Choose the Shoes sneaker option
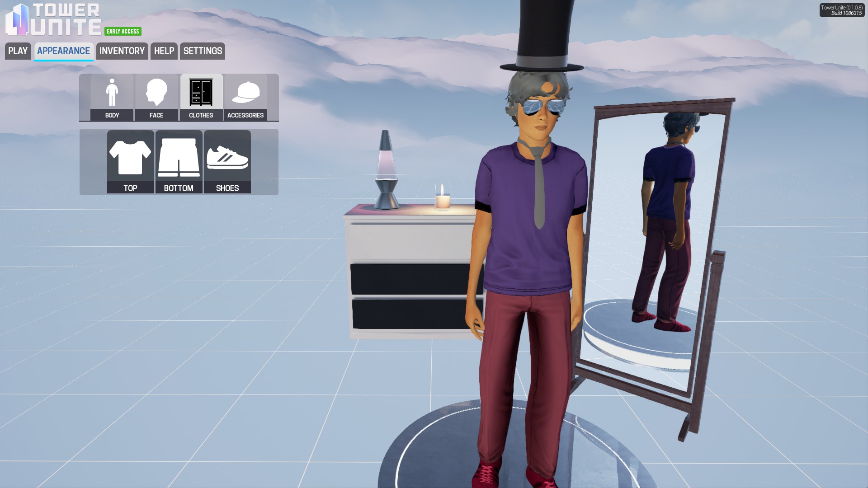 tap(227, 162)
